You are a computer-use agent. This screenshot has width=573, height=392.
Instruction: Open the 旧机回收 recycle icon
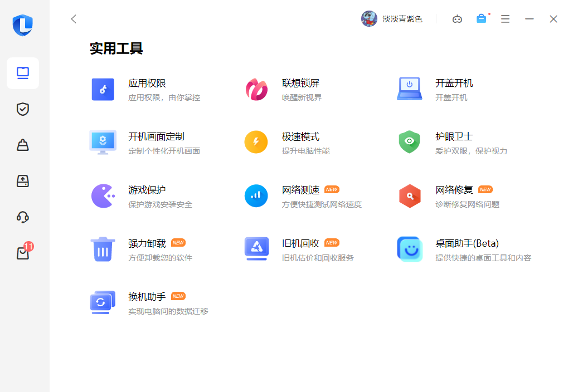[x=256, y=249]
